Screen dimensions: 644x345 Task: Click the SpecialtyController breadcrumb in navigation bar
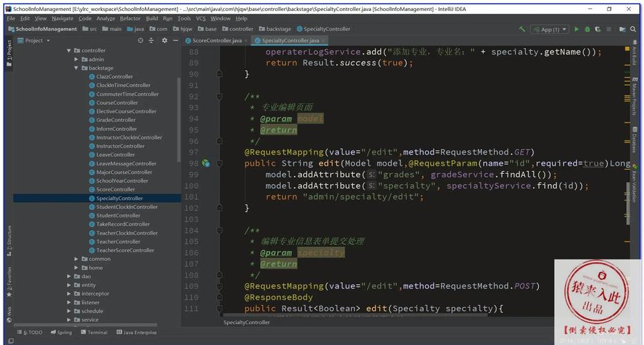[x=323, y=29]
